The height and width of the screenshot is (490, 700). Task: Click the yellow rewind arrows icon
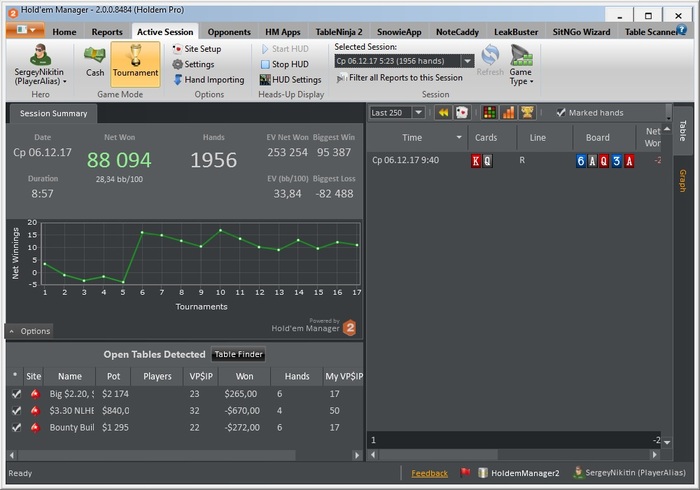(x=443, y=112)
